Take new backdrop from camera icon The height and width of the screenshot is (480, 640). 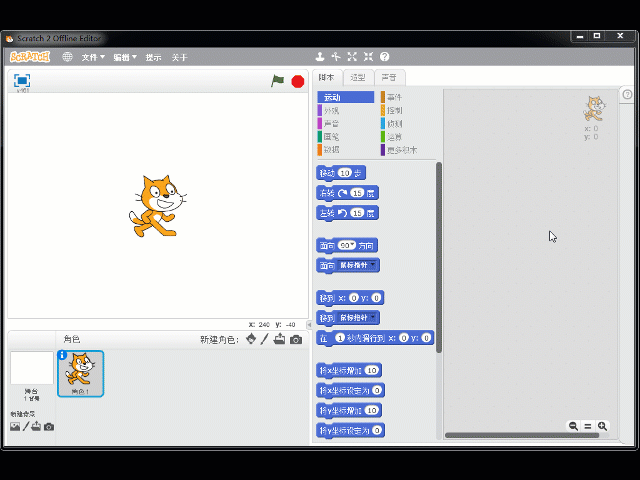(x=49, y=427)
